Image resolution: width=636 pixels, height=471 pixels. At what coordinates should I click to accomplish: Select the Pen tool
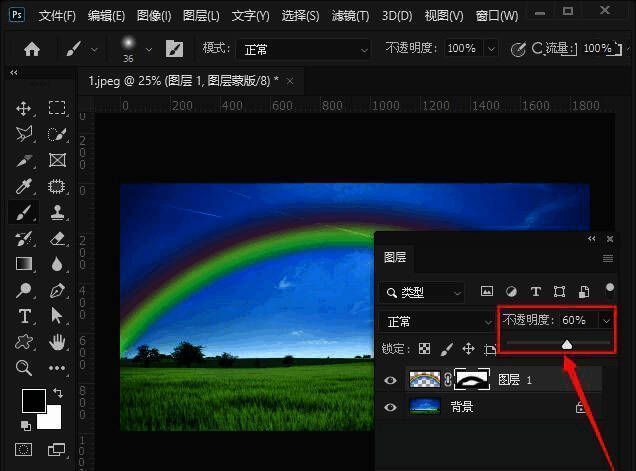click(x=57, y=290)
